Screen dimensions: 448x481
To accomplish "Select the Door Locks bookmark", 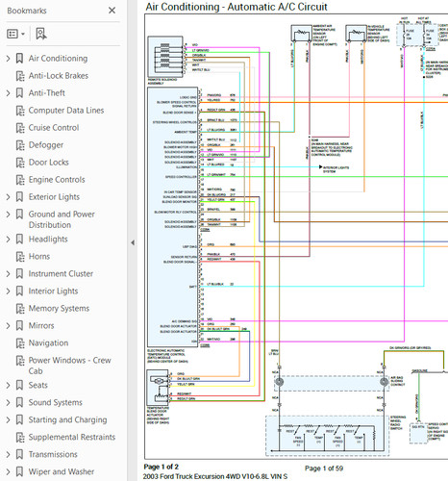I will (x=49, y=163).
